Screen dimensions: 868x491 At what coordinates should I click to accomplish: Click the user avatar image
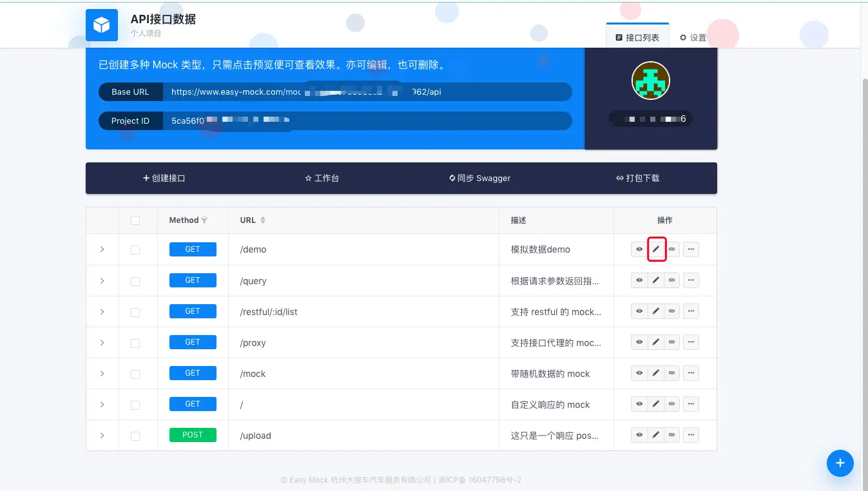650,81
